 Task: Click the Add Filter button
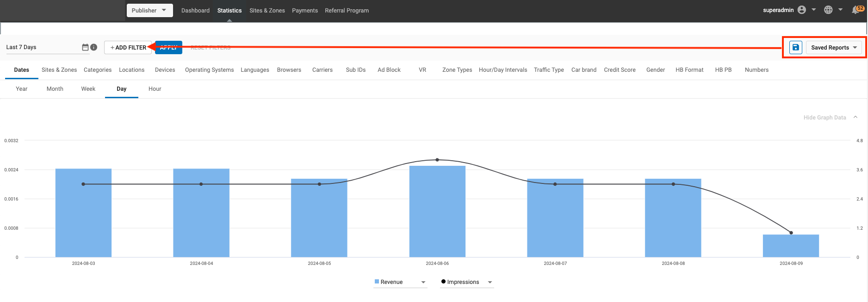coord(128,47)
